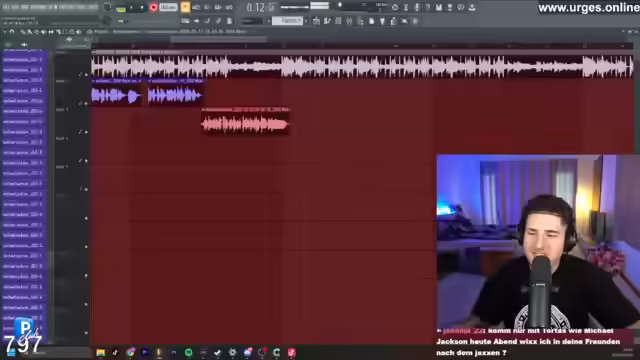Image resolution: width=640 pixels, height=360 pixels.
Task: Select the playlist Draw pencil tool
Action: pyautogui.click(x=23, y=31)
